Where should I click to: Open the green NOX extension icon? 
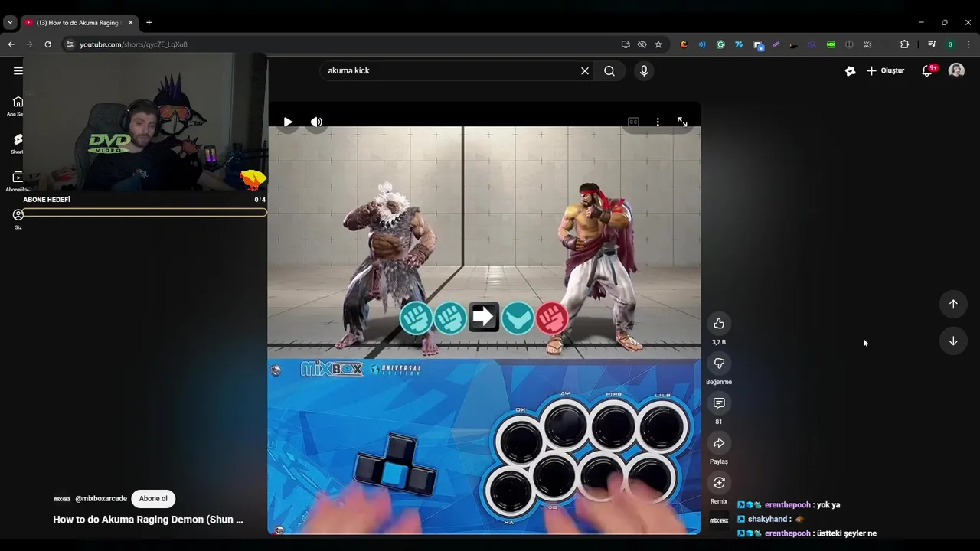[831, 44]
